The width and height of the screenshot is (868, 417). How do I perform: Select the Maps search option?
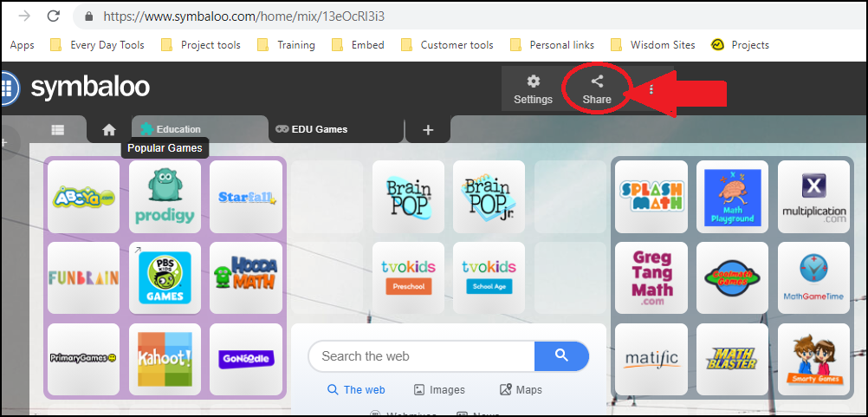521,390
